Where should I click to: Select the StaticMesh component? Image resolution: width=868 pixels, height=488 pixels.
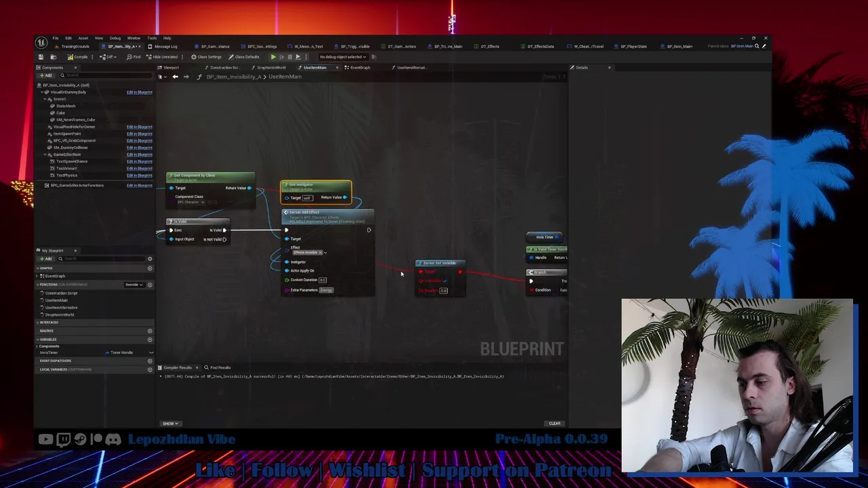(x=65, y=106)
